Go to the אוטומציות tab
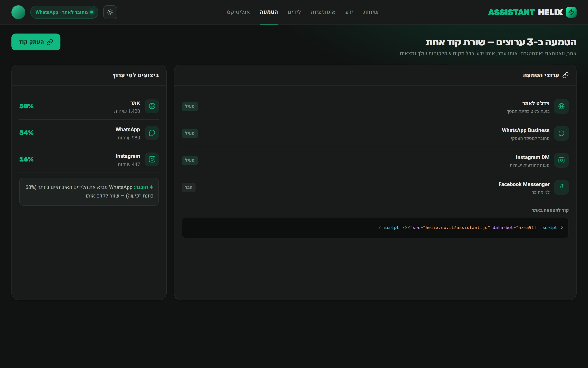 point(323,12)
